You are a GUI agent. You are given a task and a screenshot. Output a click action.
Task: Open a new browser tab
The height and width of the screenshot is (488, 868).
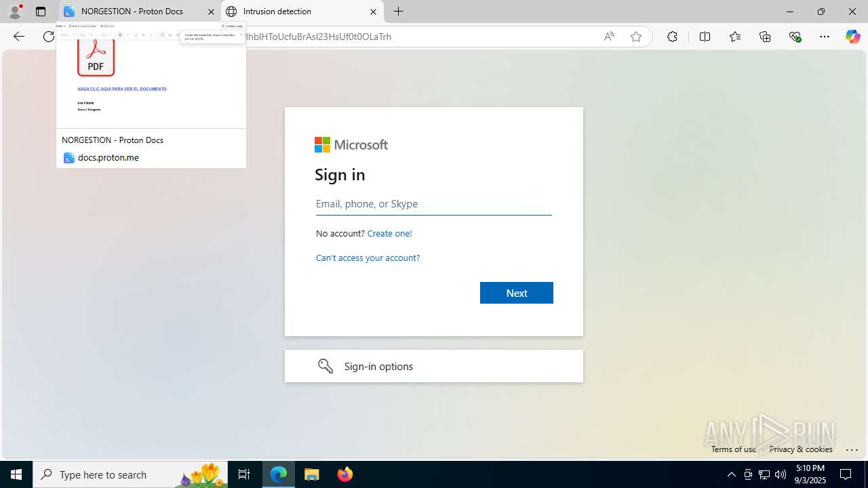click(x=399, y=12)
